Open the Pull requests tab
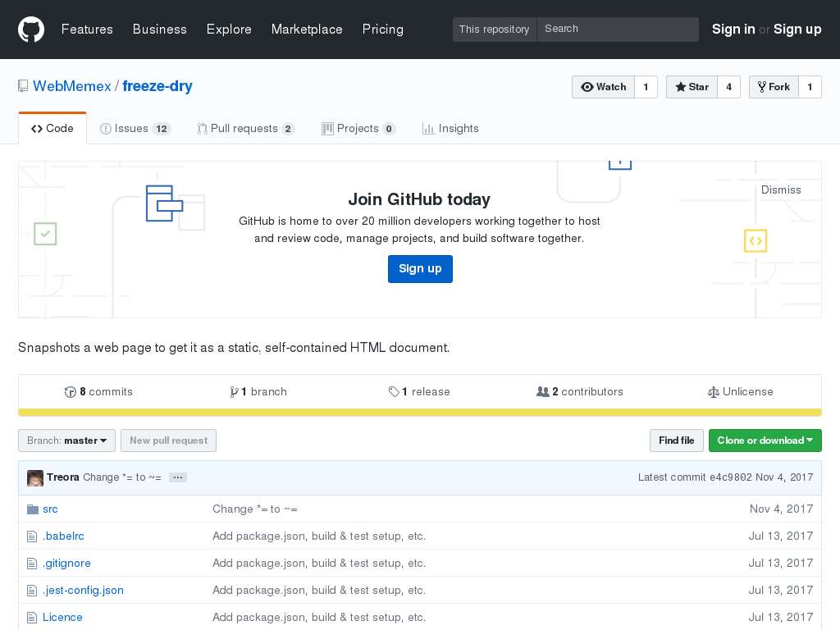This screenshot has height=630, width=840. 246,129
